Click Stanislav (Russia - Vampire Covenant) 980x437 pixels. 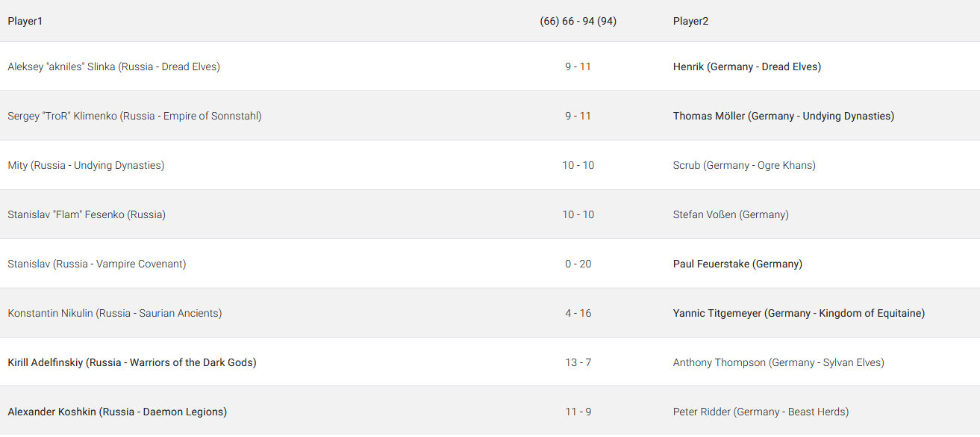click(97, 264)
